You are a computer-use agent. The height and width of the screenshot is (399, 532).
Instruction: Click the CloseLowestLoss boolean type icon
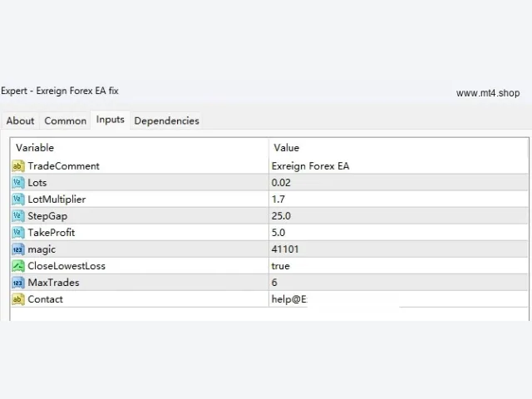[18, 266]
